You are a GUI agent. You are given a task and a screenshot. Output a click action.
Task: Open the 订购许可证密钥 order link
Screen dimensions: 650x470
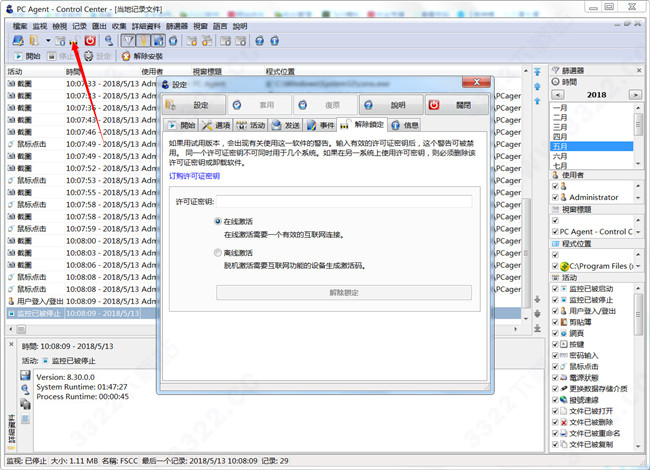(194, 176)
